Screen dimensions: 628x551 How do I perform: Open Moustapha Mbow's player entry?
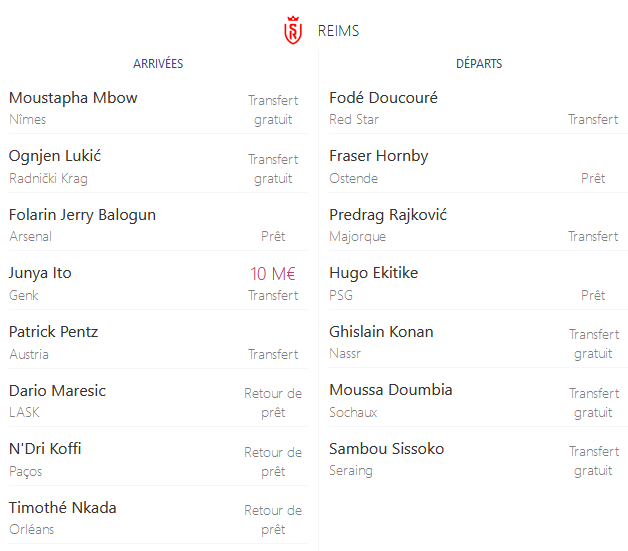[73, 98]
